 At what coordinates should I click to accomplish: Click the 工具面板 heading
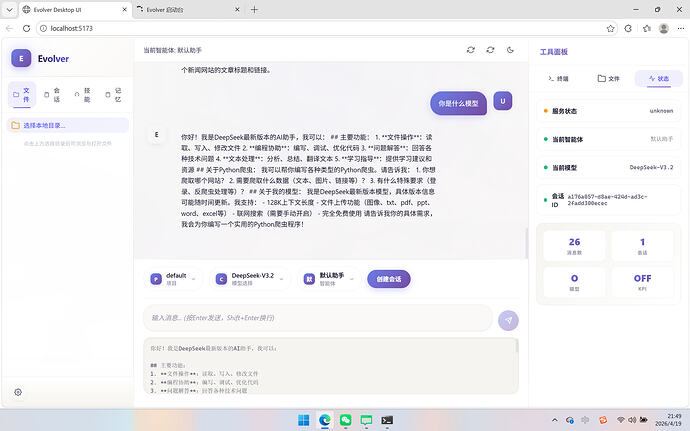[554, 52]
